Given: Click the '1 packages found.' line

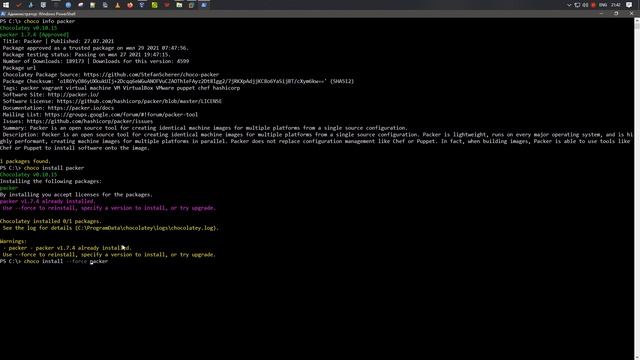Looking at the screenshot, I should pyautogui.click(x=25, y=161).
